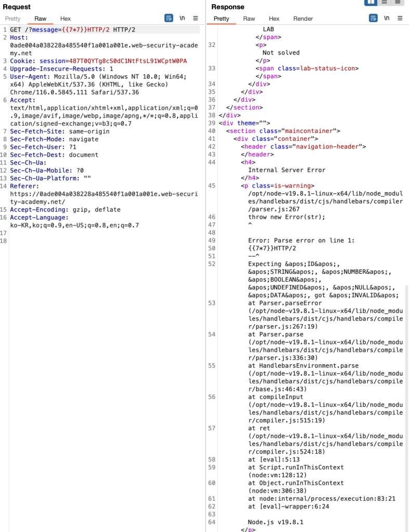409x532 pixels.
Task: Select top-bottom layout icon
Action: tap(384, 2)
